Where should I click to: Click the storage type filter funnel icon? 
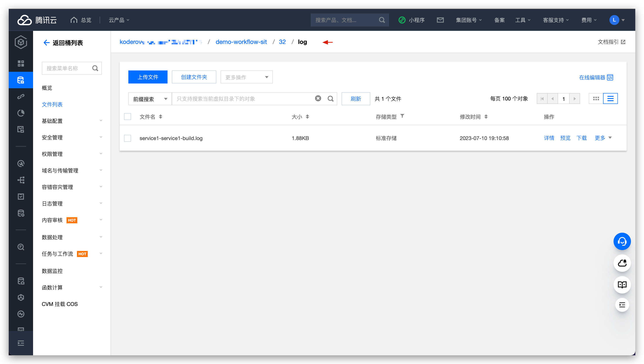[x=402, y=116]
